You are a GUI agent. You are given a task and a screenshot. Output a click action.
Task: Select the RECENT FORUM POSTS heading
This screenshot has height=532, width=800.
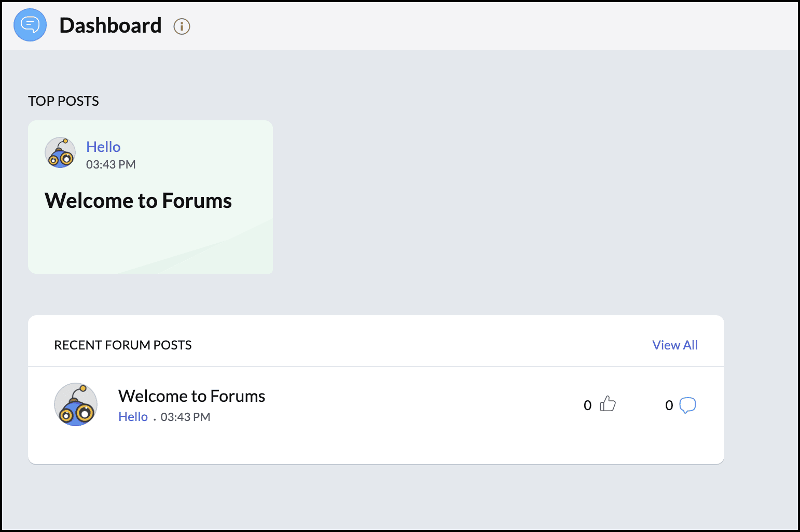123,345
